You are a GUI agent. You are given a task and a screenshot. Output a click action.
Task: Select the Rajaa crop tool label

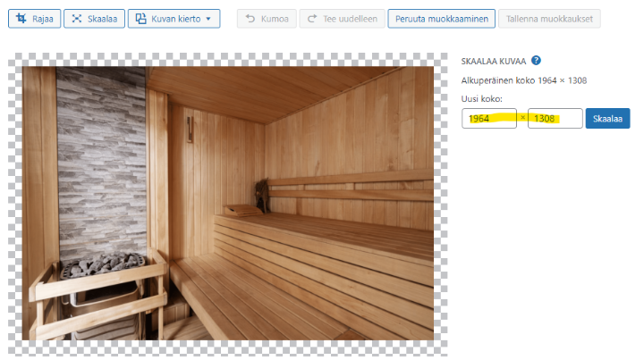click(x=42, y=18)
